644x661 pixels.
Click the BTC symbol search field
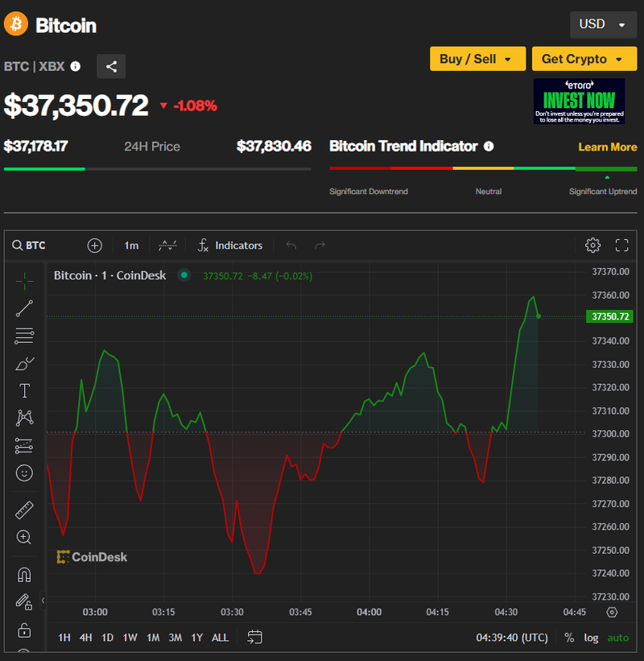click(x=30, y=246)
